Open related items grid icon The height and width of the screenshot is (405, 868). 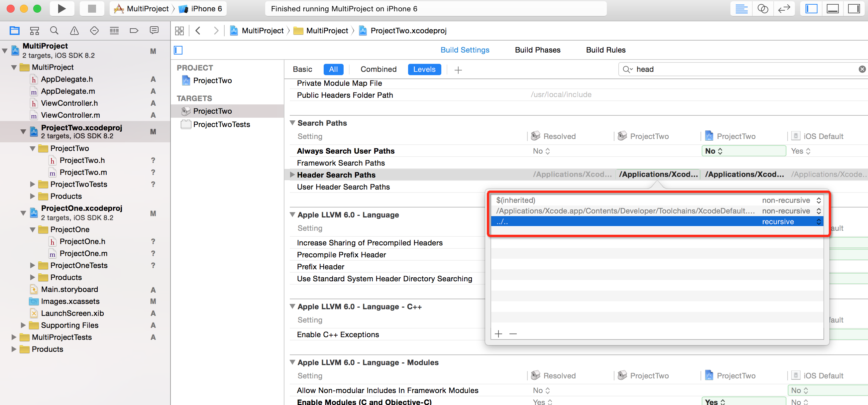[179, 31]
